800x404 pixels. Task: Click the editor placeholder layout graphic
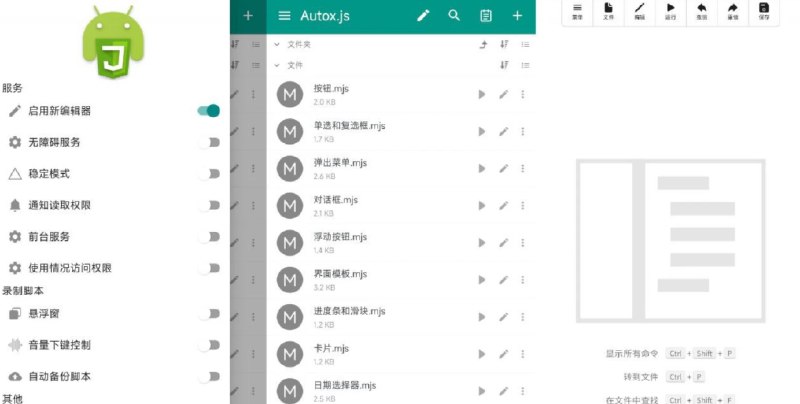click(x=670, y=241)
